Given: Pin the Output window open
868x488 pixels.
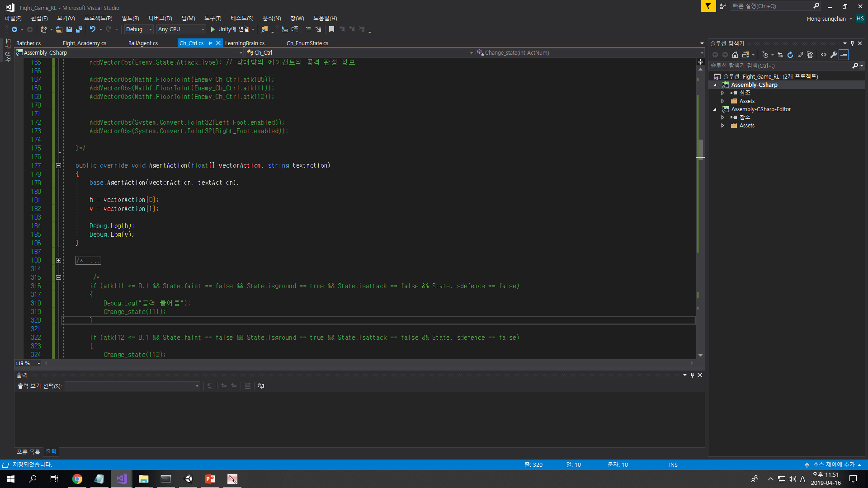Looking at the screenshot, I should tap(692, 375).
